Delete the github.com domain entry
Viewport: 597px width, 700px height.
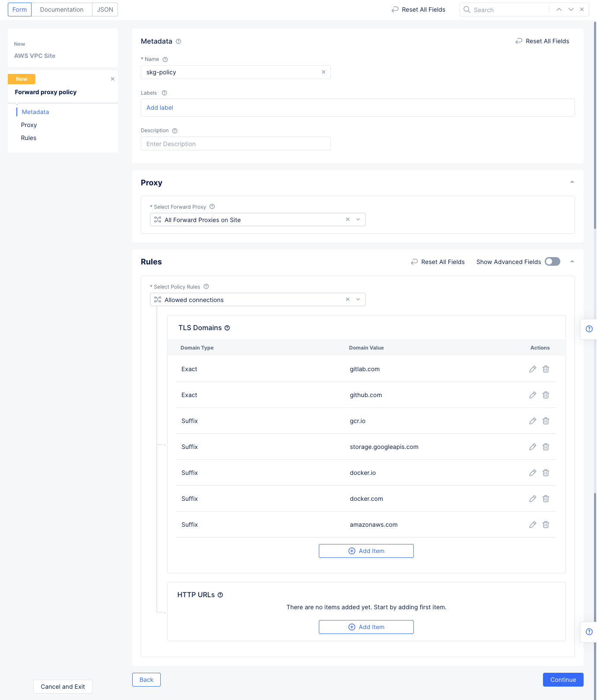[546, 395]
